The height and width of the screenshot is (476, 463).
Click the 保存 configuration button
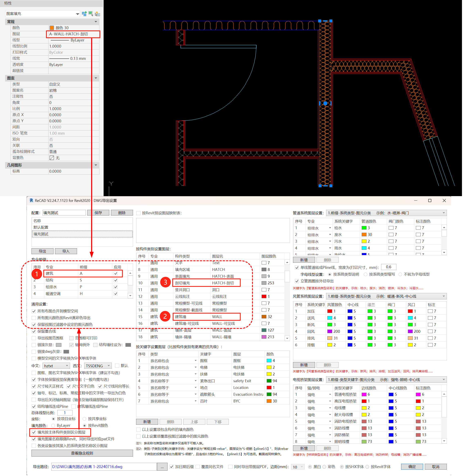[x=98, y=213]
